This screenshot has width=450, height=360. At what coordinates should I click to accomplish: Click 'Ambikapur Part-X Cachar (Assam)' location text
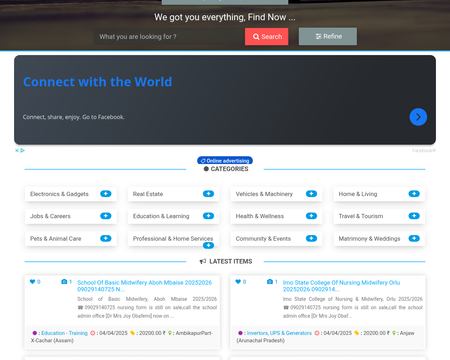(122, 337)
